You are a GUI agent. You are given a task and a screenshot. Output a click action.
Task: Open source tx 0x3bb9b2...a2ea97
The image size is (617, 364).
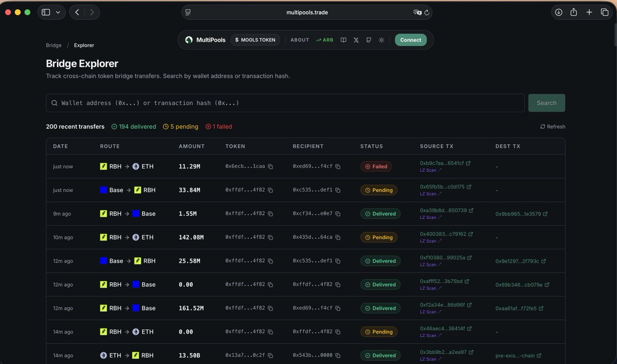click(446, 352)
